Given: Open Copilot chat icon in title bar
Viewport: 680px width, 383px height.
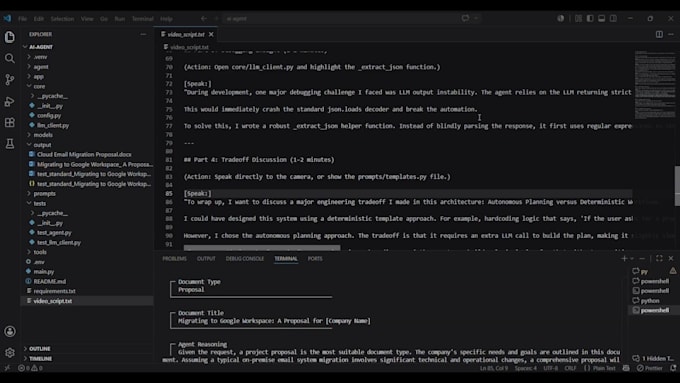Looking at the screenshot, I should pyautogui.click(x=465, y=18).
